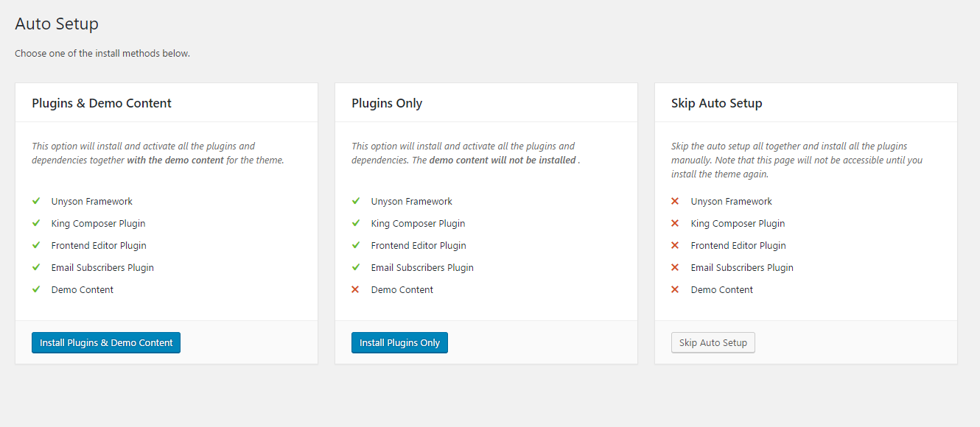Click Unyson Framework label in Plugins Only card

411,201
